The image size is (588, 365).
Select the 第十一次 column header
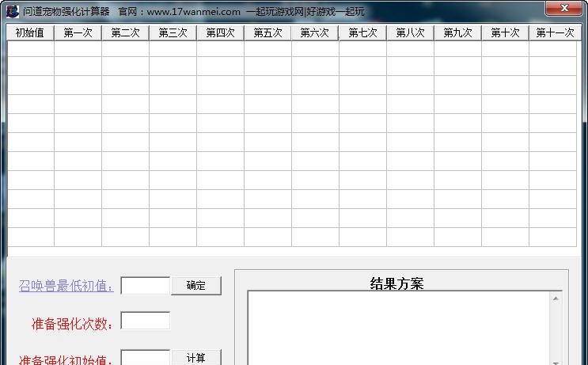click(x=555, y=33)
